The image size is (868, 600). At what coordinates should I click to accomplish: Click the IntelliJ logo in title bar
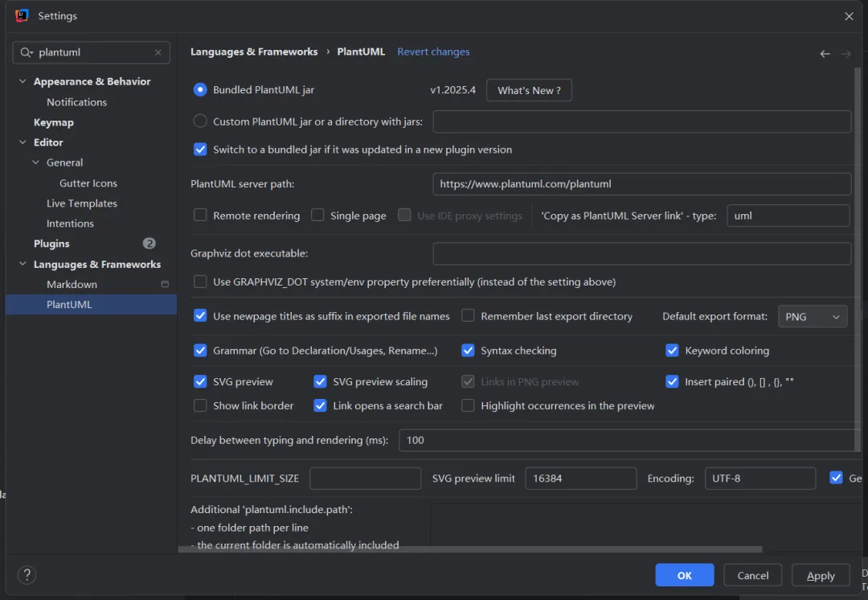click(22, 15)
